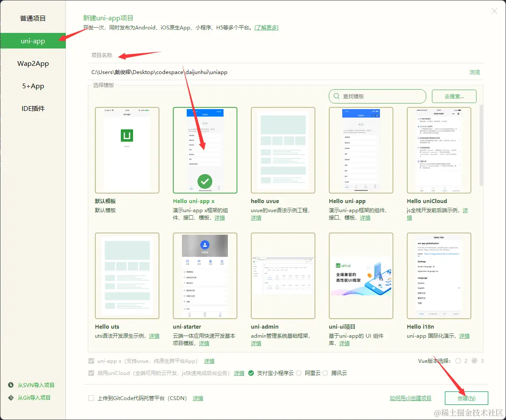
Task: Click the search magnifier icon
Action: 336,97
